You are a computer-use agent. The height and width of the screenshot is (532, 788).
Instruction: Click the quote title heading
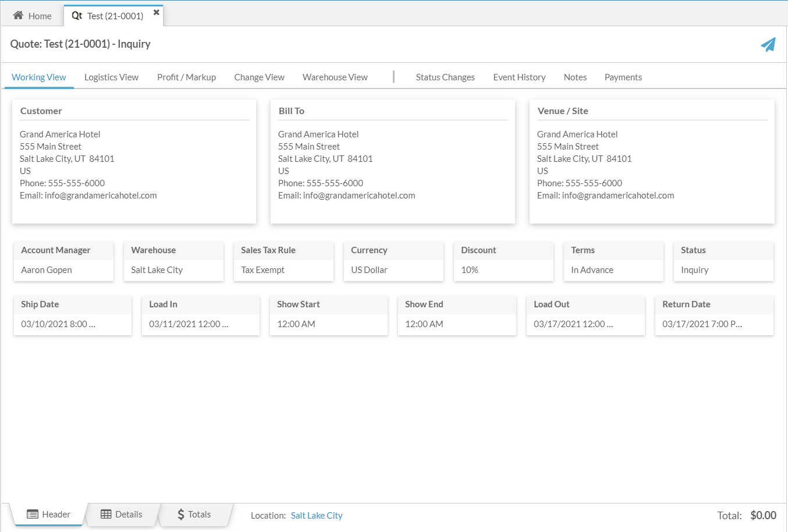tap(80, 44)
